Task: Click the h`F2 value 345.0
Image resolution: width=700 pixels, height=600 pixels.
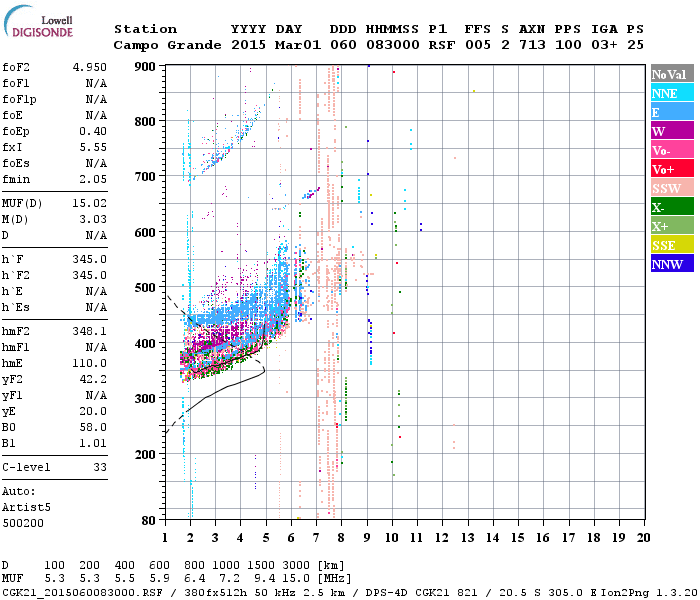Action: (x=90, y=275)
